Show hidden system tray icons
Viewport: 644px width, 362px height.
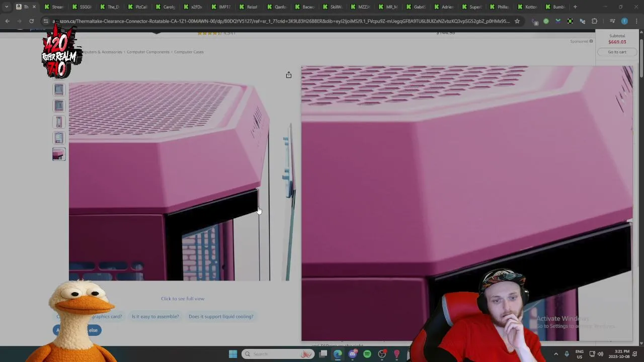tap(556, 354)
